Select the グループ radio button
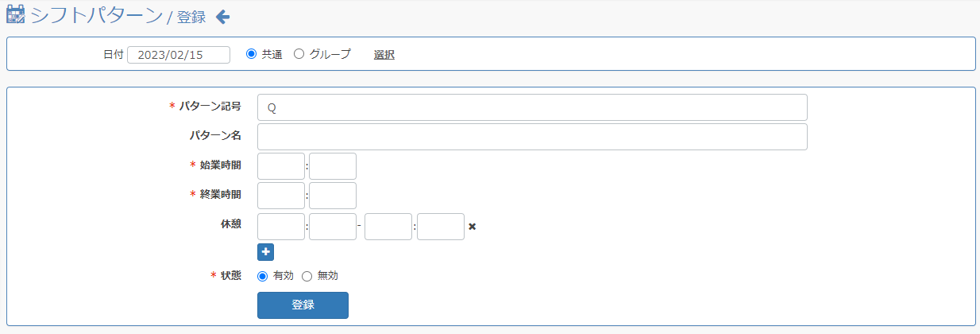 [x=299, y=54]
